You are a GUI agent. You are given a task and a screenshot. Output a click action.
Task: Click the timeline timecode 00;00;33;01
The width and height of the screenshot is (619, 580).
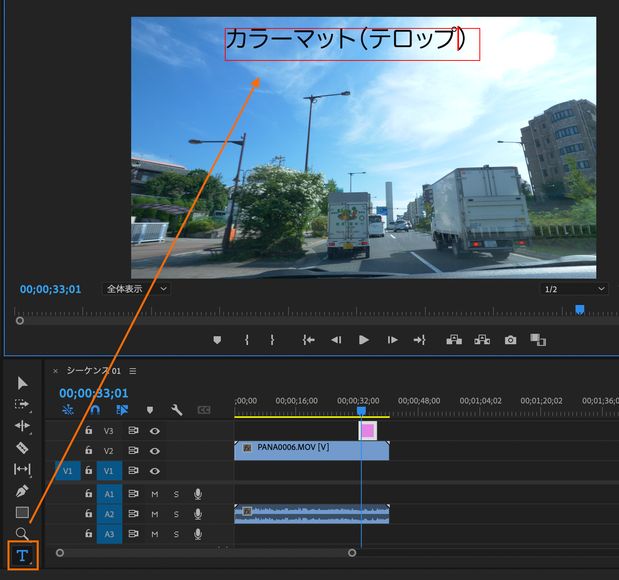pyautogui.click(x=94, y=393)
